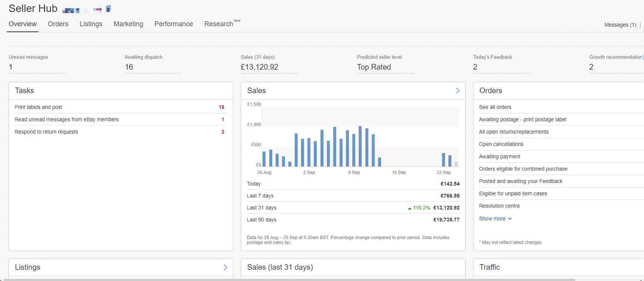The height and width of the screenshot is (281, 644).
Task: Click Growth recommendation value 2
Action: [x=591, y=67]
